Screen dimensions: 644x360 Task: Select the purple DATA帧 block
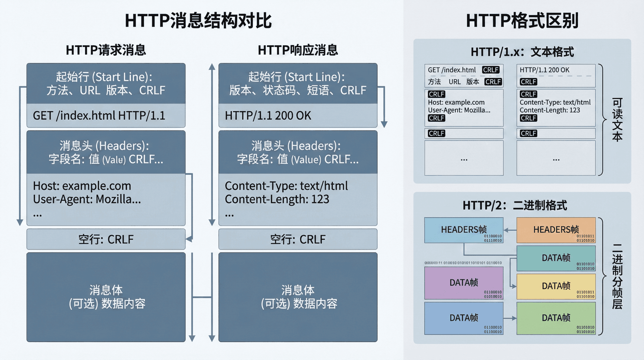(464, 283)
